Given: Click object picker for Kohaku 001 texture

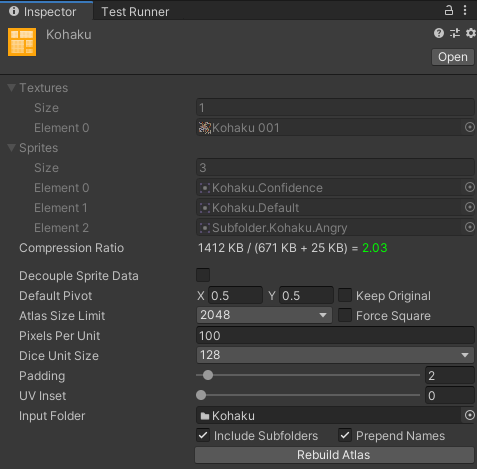Looking at the screenshot, I should pos(470,127).
